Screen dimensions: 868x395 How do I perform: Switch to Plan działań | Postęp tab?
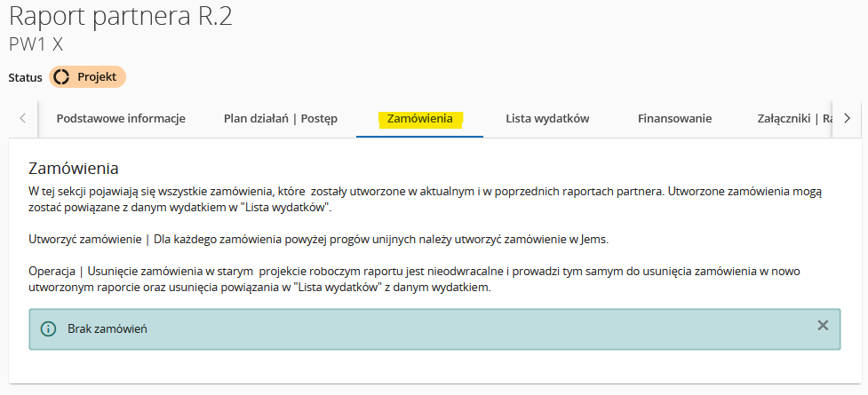[280, 118]
